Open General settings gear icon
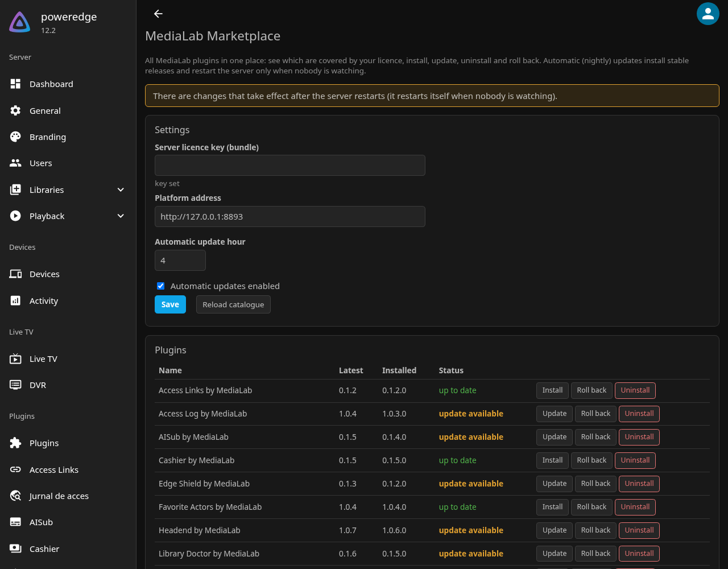The width and height of the screenshot is (728, 569). pos(15,110)
